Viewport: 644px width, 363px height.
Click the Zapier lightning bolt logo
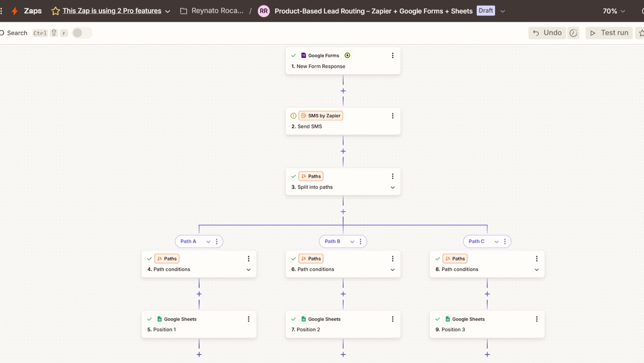14,11
